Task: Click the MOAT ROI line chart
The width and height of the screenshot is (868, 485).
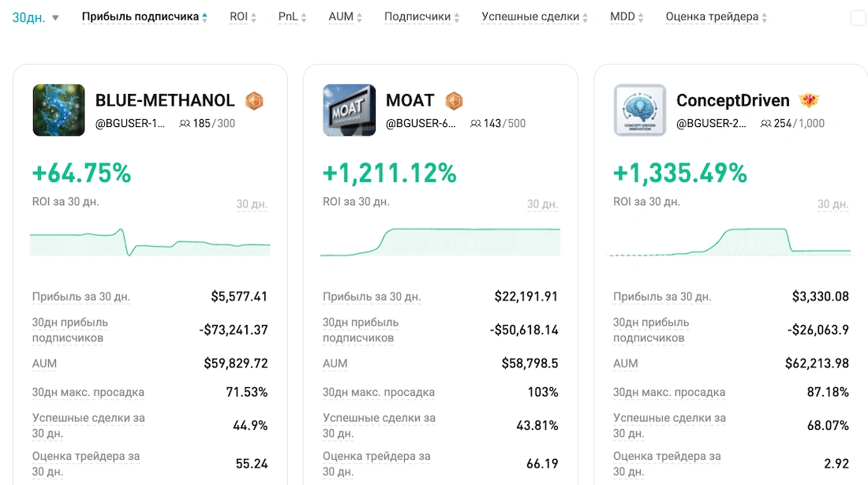Action: coord(440,241)
